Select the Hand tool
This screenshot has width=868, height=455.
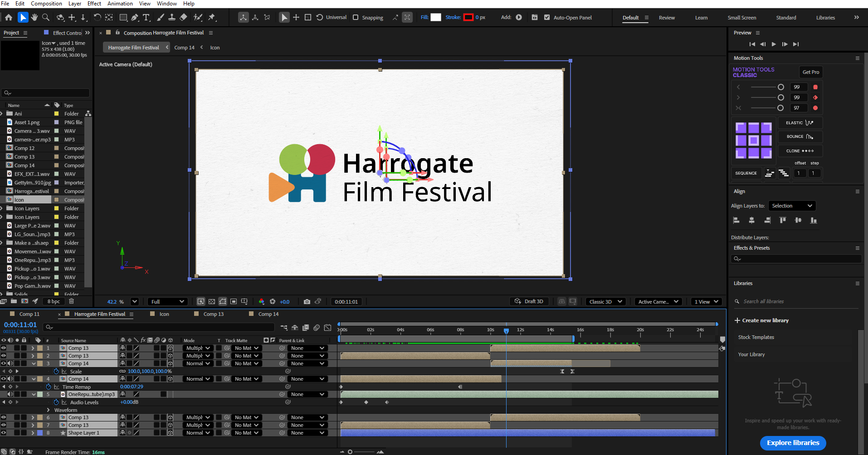34,17
